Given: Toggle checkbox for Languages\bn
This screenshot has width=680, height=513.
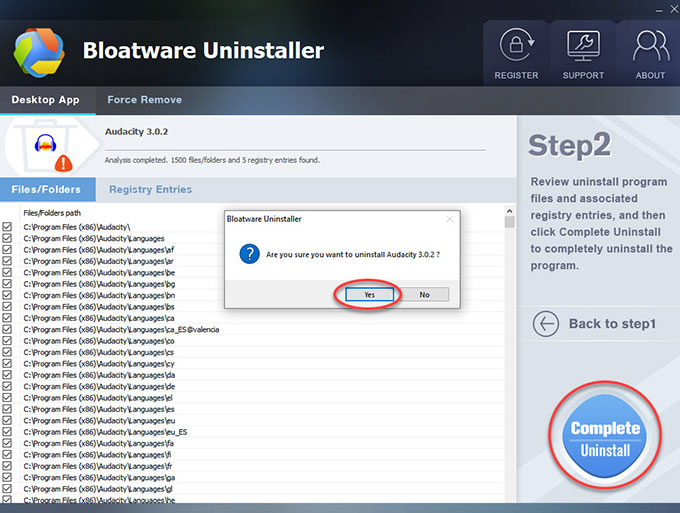Looking at the screenshot, I should pyautogui.click(x=7, y=295).
